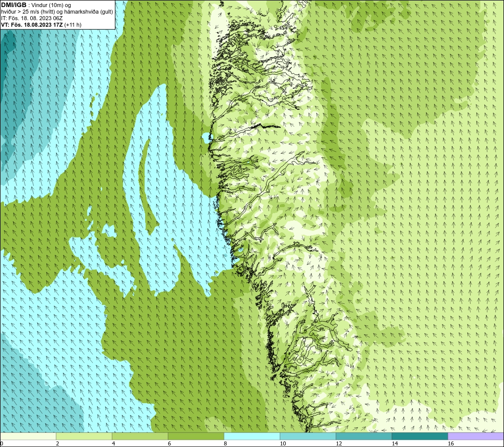This screenshot has height=447, width=504.
Task: Click the medium green 4–6 m/s legend swatch
Action: 140,436
